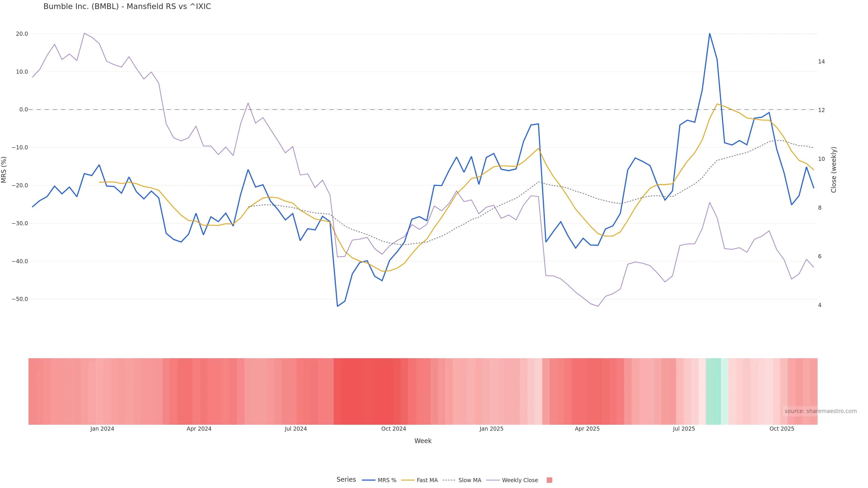Screen dimensions: 868x488
Task: Click the red square legend swatch
Action: coord(549,480)
